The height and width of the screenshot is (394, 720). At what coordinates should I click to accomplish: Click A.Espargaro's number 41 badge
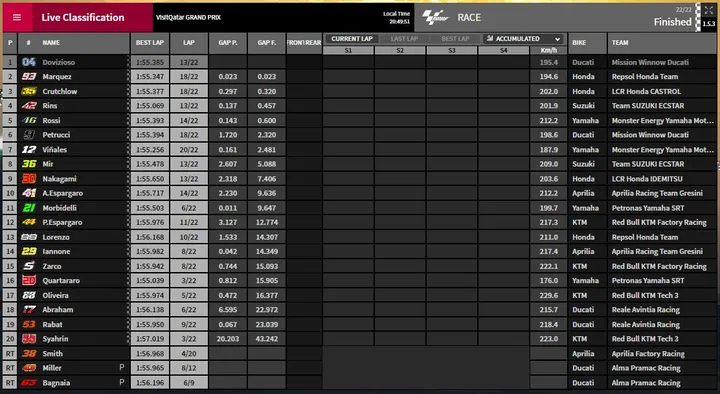pyautogui.click(x=28, y=193)
